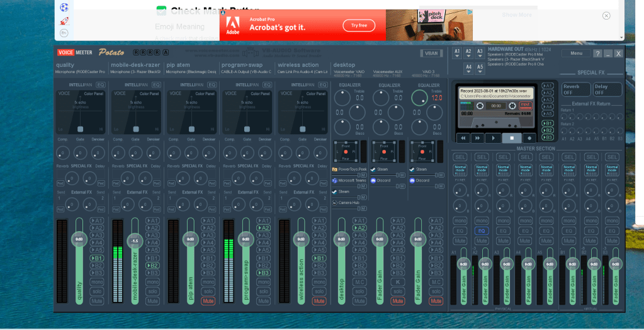Click the Discord icon under VAIO 3
This screenshot has width=644, height=330.
(412, 180)
